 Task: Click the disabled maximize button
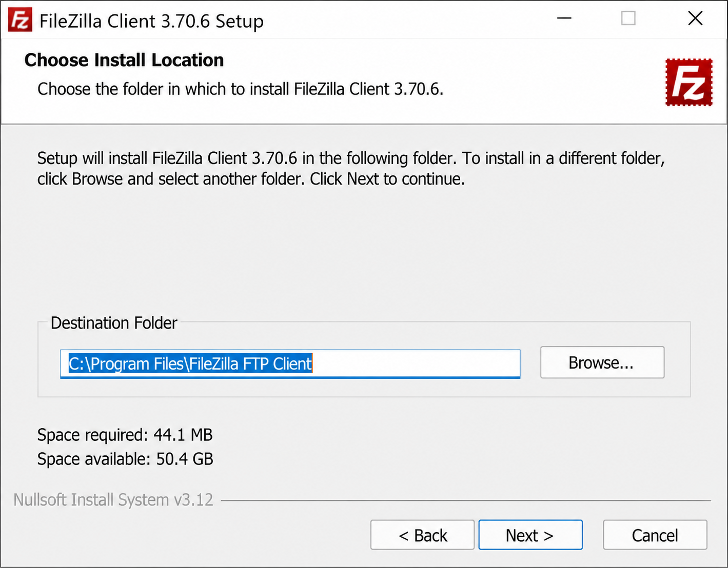pyautogui.click(x=628, y=18)
